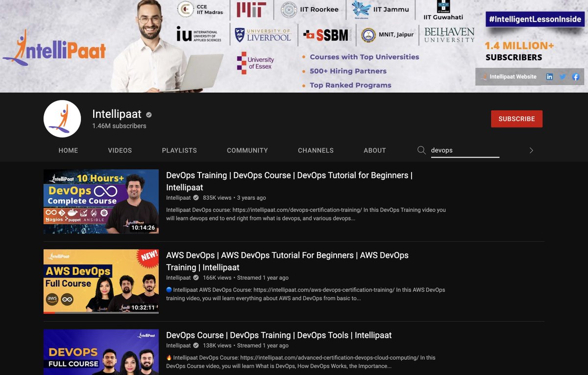Click the #IntelligentLessonInside banner tag
This screenshot has width=588, height=375.
535,19
